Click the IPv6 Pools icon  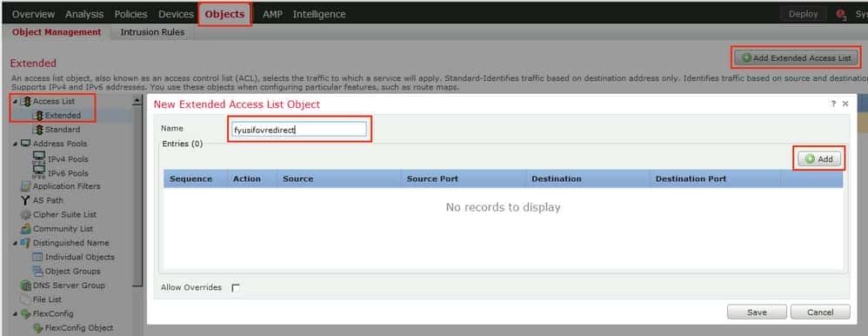coord(38,171)
